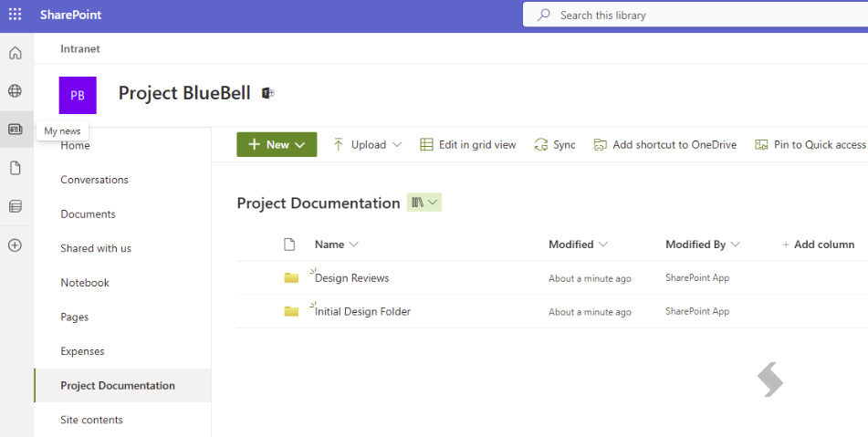The height and width of the screenshot is (437, 868).
Task: Open My lists icon in app bar
Action: point(16,206)
